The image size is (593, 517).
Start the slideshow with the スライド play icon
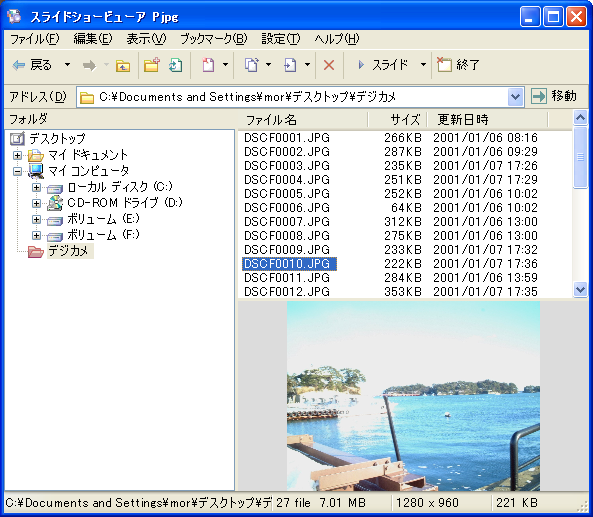pyautogui.click(x=361, y=65)
